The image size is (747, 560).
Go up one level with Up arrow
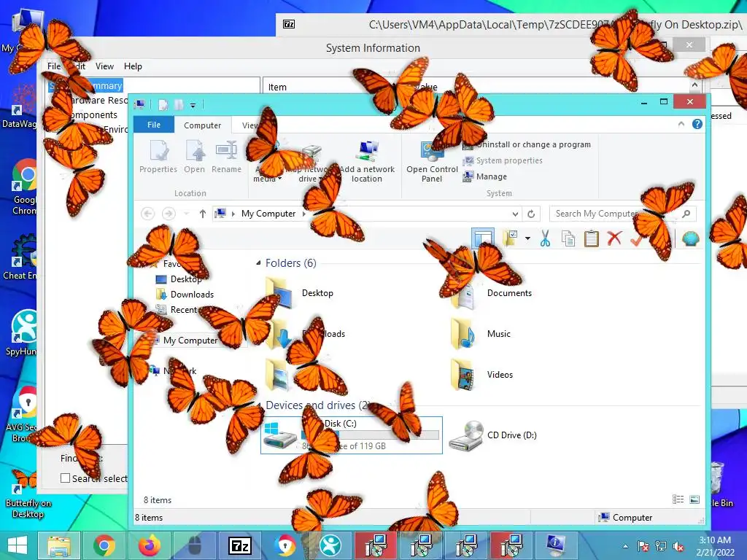coord(203,214)
